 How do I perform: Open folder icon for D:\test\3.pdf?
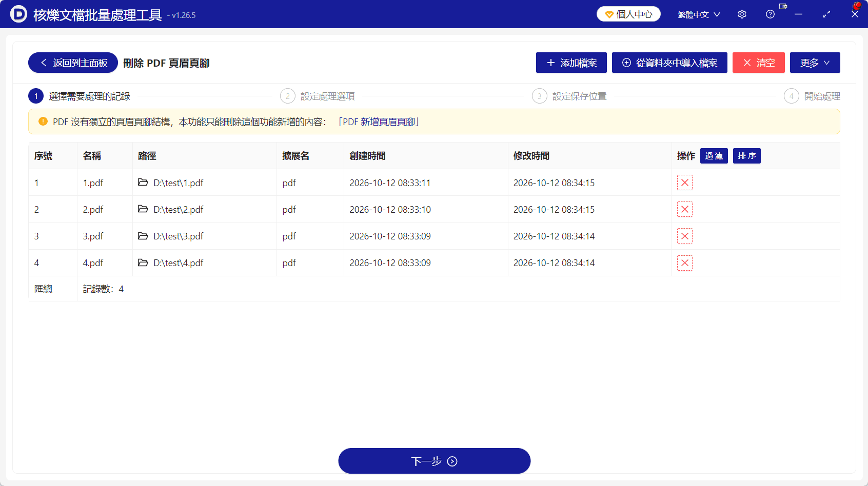pyautogui.click(x=143, y=236)
